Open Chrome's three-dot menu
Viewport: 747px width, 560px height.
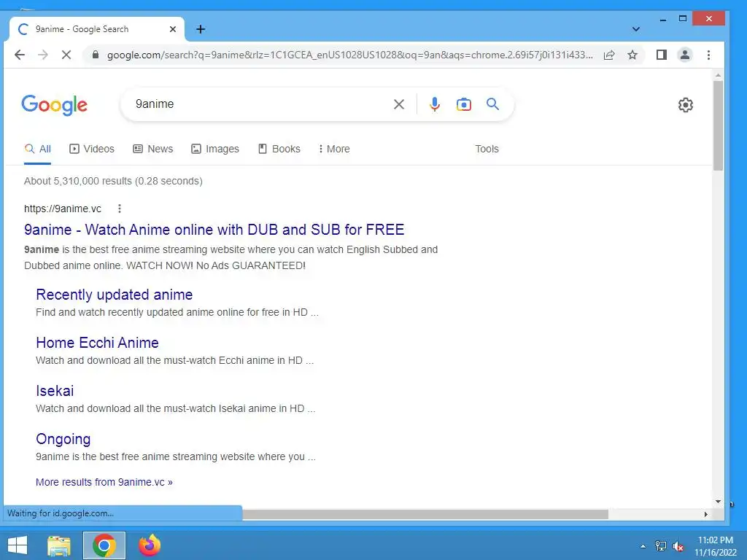[708, 55]
